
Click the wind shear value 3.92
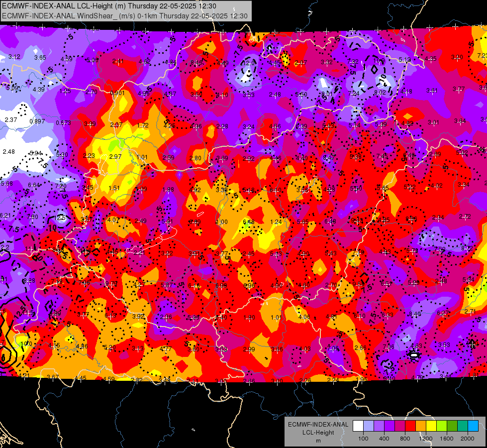pos(138,316)
